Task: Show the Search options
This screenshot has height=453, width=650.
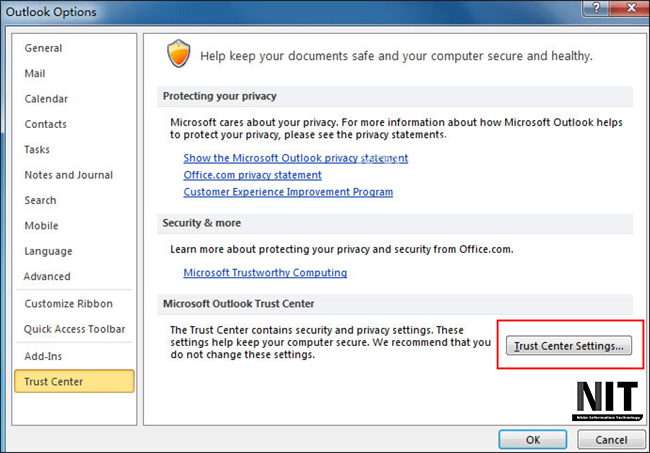Action: [x=40, y=200]
